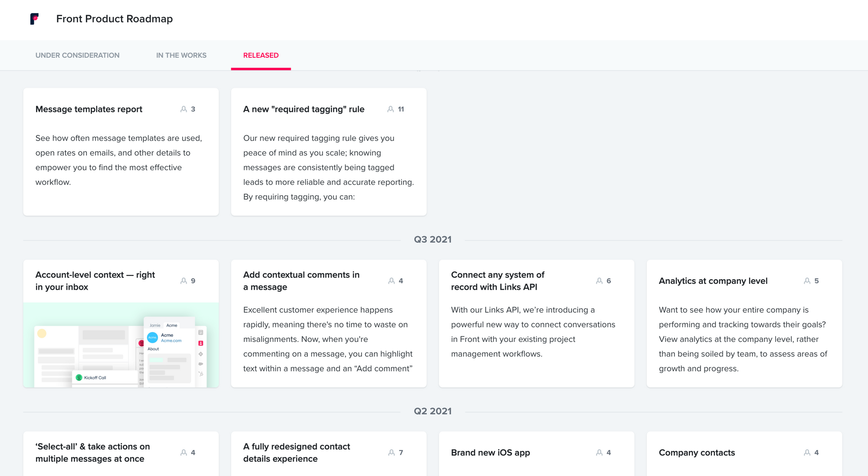
Task: Click vote count 5 on Analytics card
Action: point(816,281)
